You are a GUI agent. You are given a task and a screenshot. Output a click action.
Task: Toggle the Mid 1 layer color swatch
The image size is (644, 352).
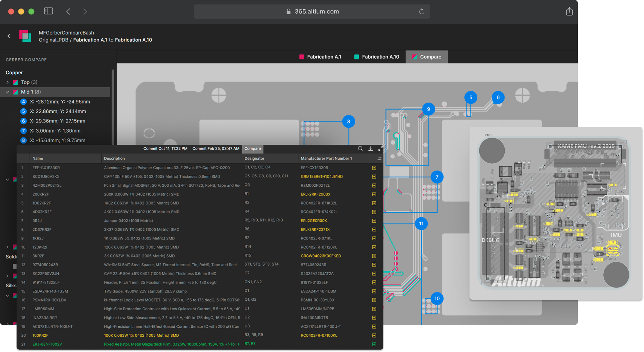(15, 92)
